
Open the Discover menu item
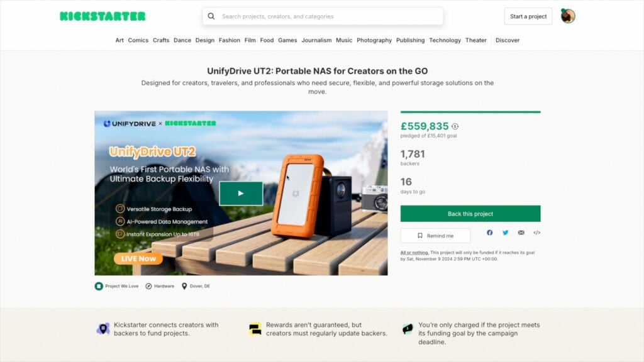(x=508, y=40)
